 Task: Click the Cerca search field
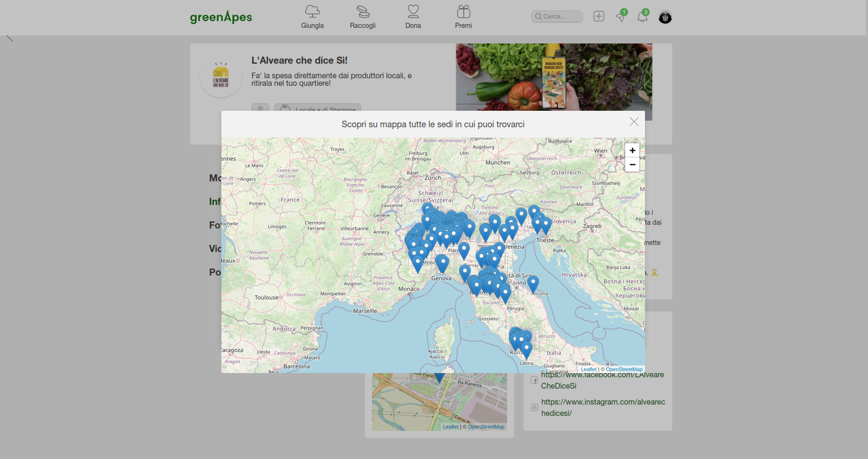coord(557,16)
